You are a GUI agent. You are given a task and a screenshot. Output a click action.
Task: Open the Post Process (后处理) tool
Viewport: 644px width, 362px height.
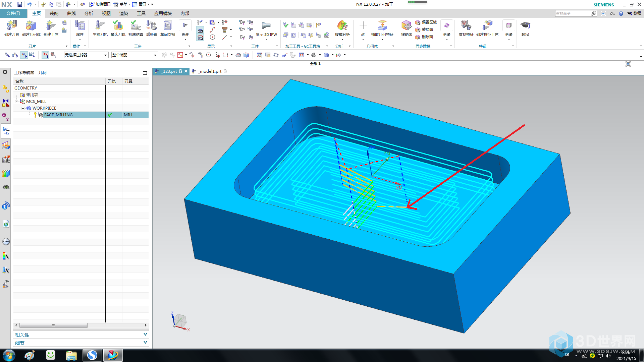pos(152,28)
